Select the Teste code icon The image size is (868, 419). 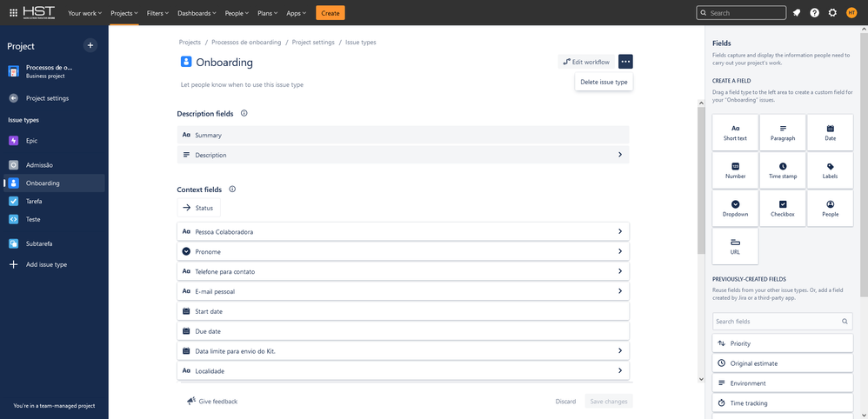pos(14,219)
